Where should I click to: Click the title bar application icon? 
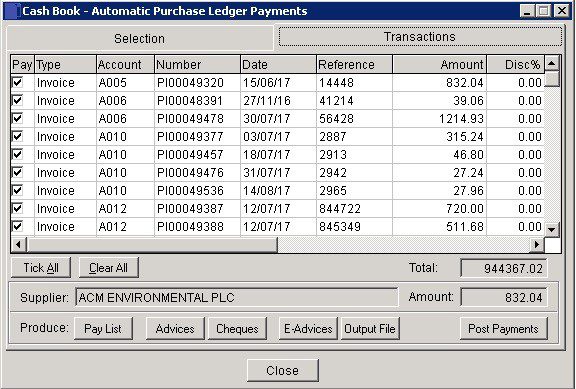point(12,11)
